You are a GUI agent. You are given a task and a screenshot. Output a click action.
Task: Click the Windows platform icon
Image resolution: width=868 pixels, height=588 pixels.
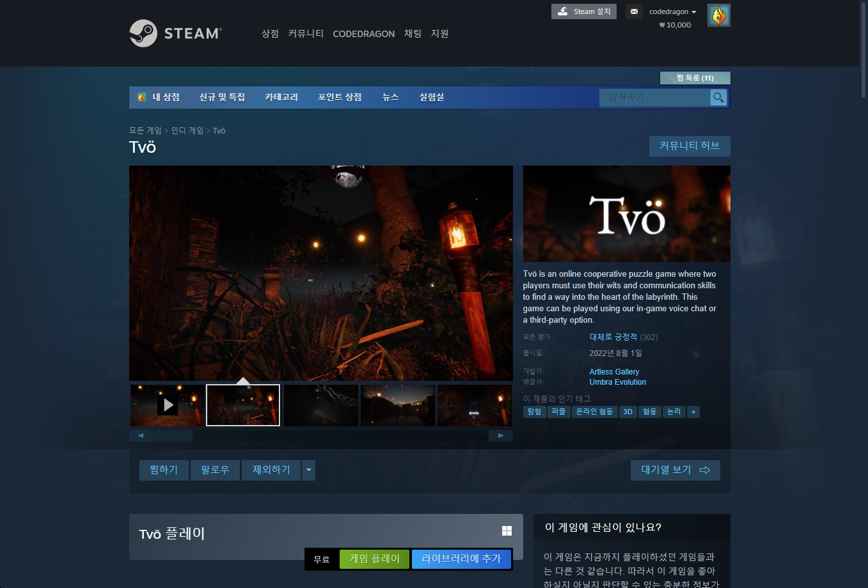point(507,530)
